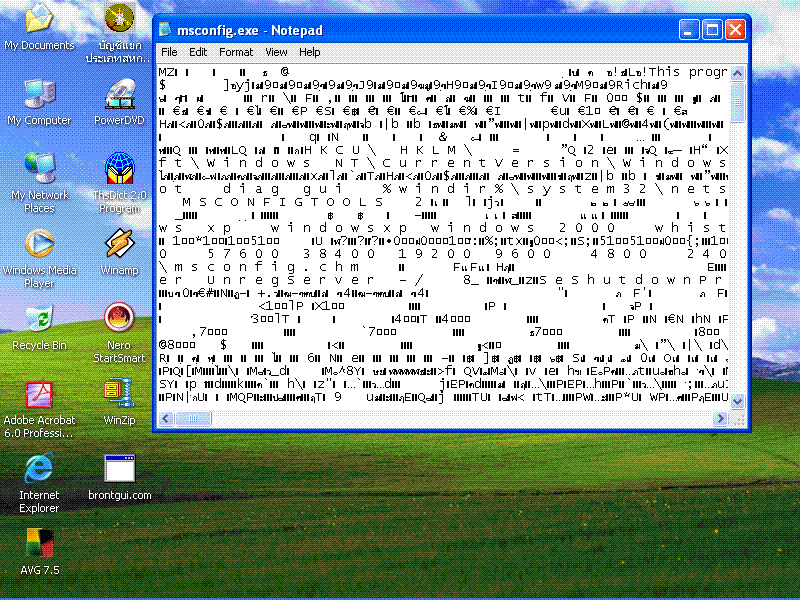Open the Format menu in Notepad
This screenshot has height=600, width=800.
(236, 52)
